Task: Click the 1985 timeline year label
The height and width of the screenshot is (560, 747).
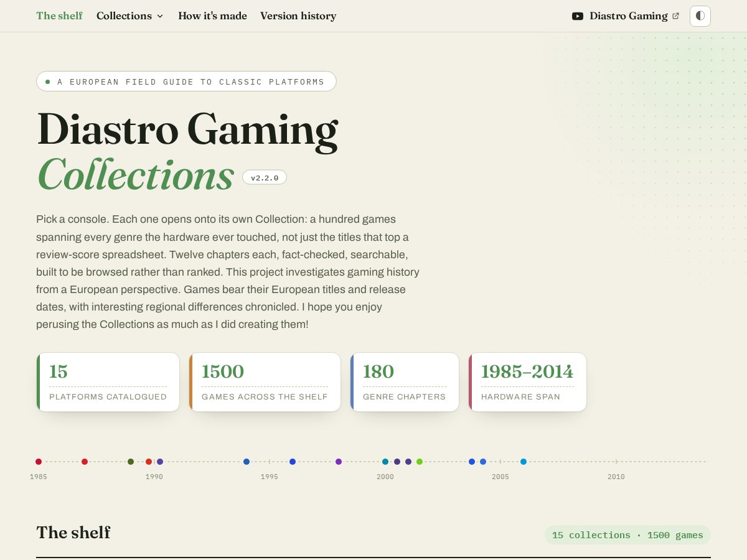Action: click(39, 477)
